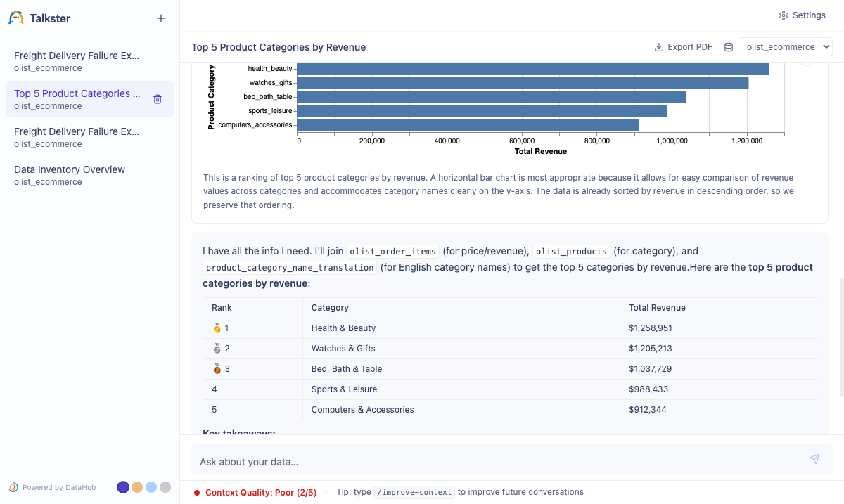
Task: Open Settings via the gear icon
Action: tap(783, 15)
